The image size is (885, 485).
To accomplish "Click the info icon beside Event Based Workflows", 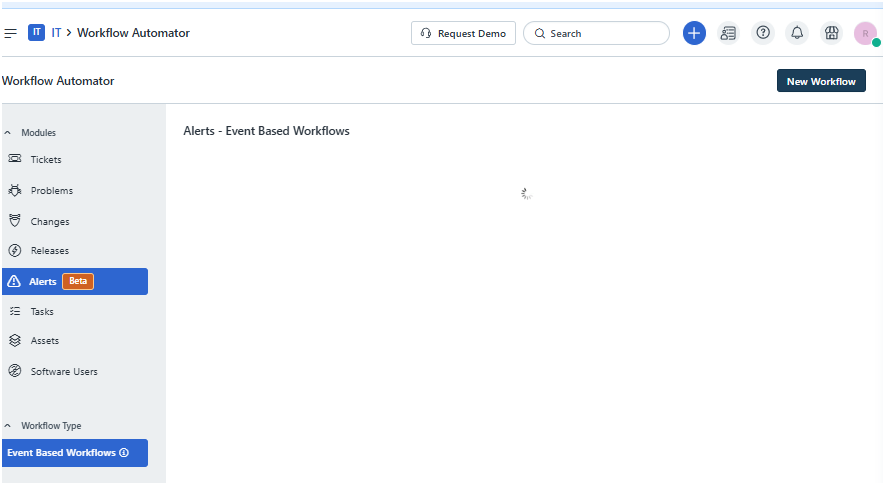I will tap(124, 453).
